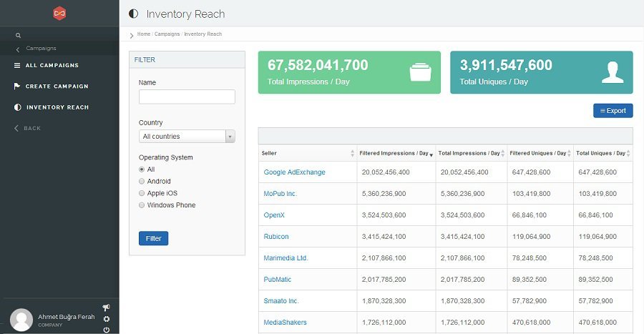This screenshot has height=334, width=644.
Task: Choose Windows Phone operating system
Action: click(142, 205)
